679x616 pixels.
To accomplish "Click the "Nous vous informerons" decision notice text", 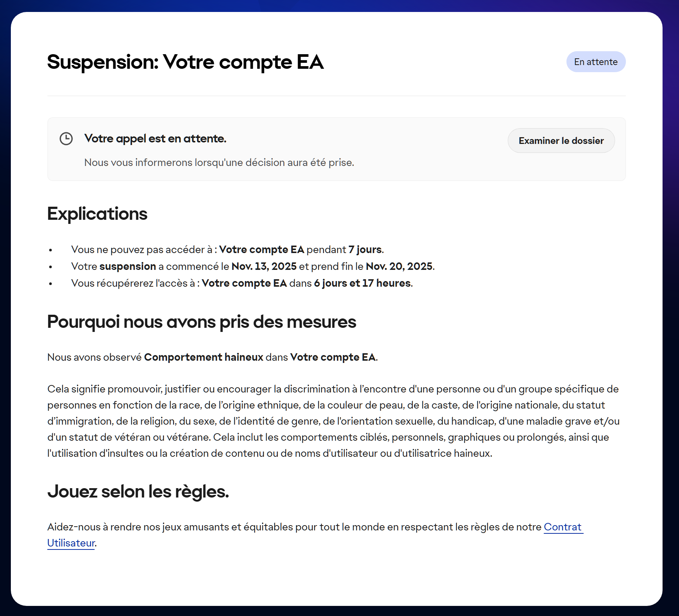I will (x=219, y=163).
